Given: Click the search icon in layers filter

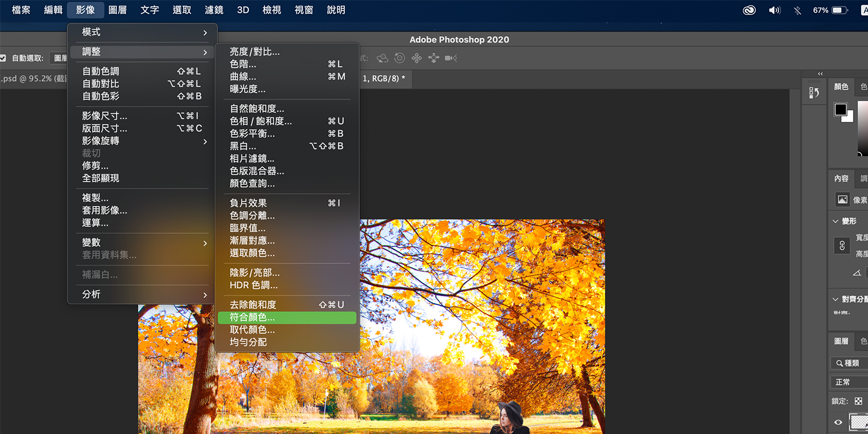Looking at the screenshot, I should tap(840, 363).
